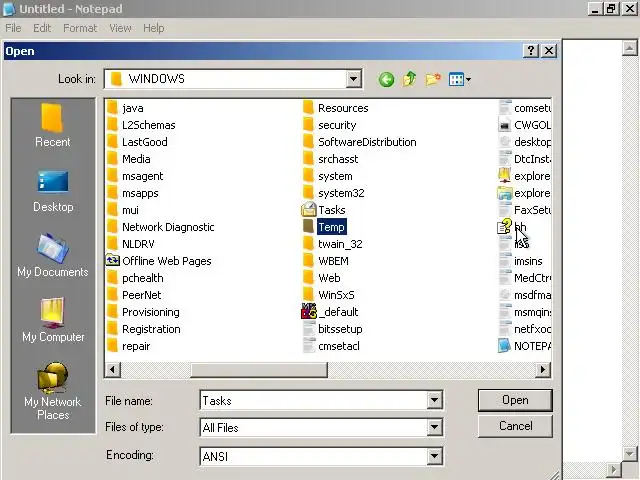
Task: Select the L2Schemas folder
Action: [x=141, y=125]
